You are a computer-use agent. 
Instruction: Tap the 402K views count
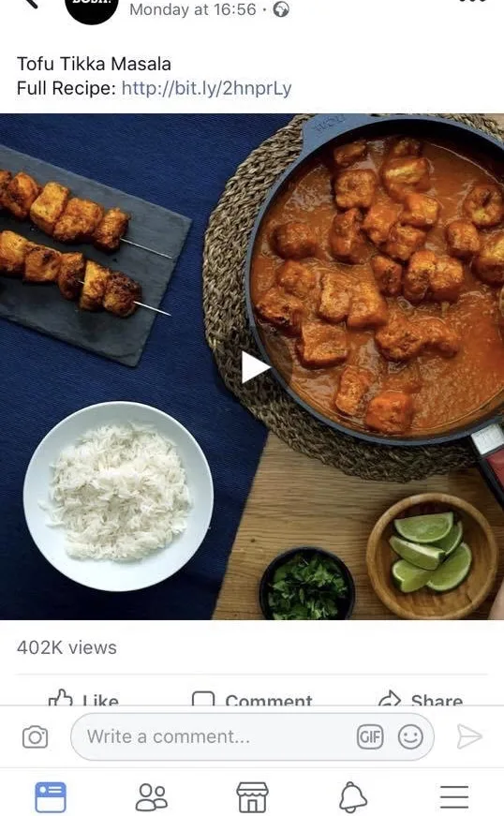tap(67, 647)
